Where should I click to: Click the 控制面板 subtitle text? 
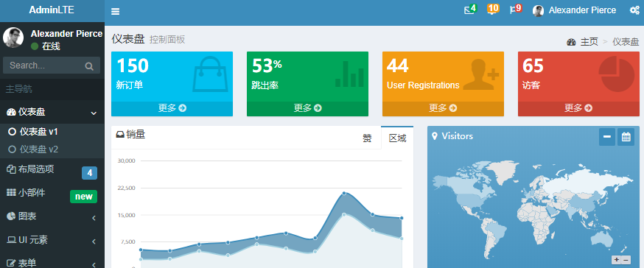click(167, 40)
